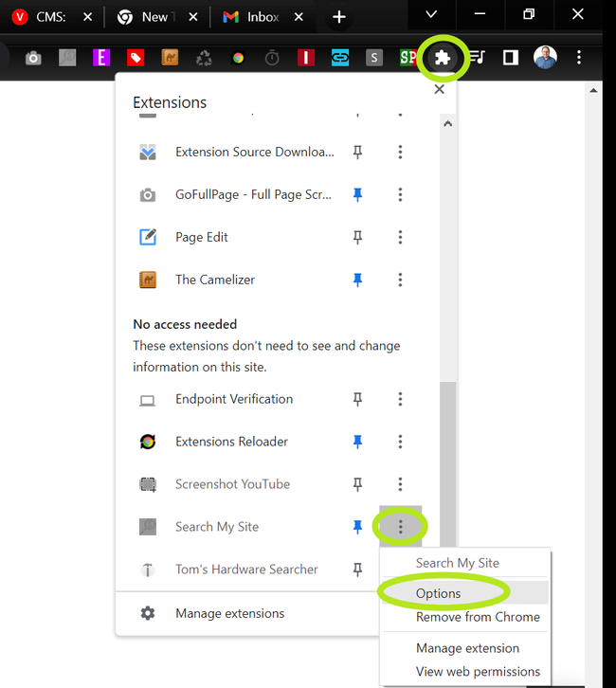Open The Camelizer toolbar extension
This screenshot has width=616, height=688.
pyautogui.click(x=170, y=58)
